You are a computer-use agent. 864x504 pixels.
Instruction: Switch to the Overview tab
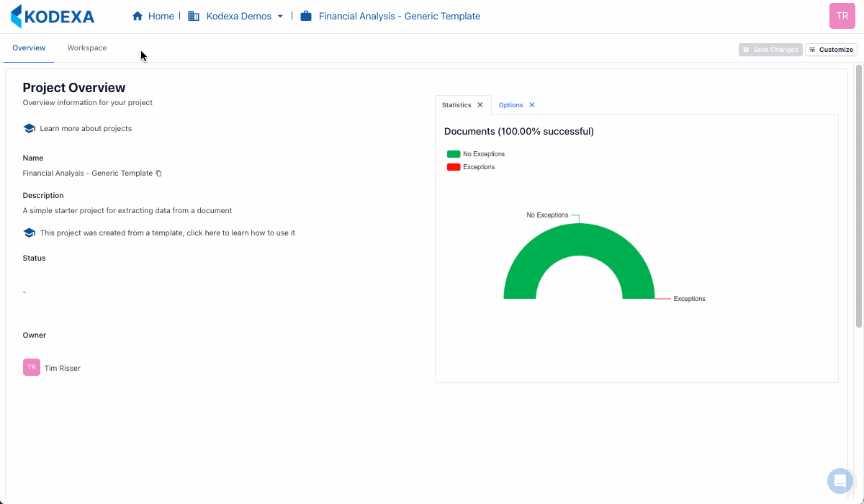click(29, 48)
